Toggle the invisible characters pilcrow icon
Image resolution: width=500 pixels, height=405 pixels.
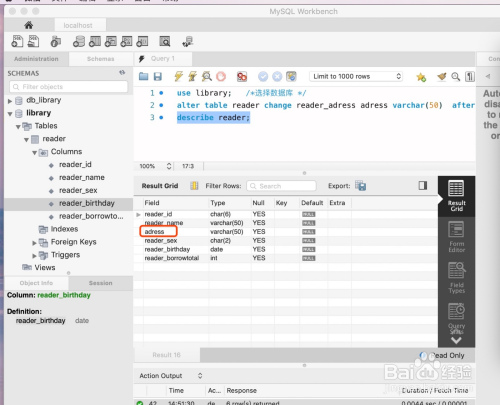470,77
